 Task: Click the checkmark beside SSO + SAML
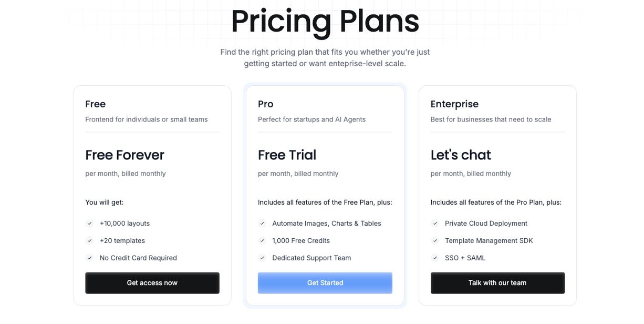435,258
